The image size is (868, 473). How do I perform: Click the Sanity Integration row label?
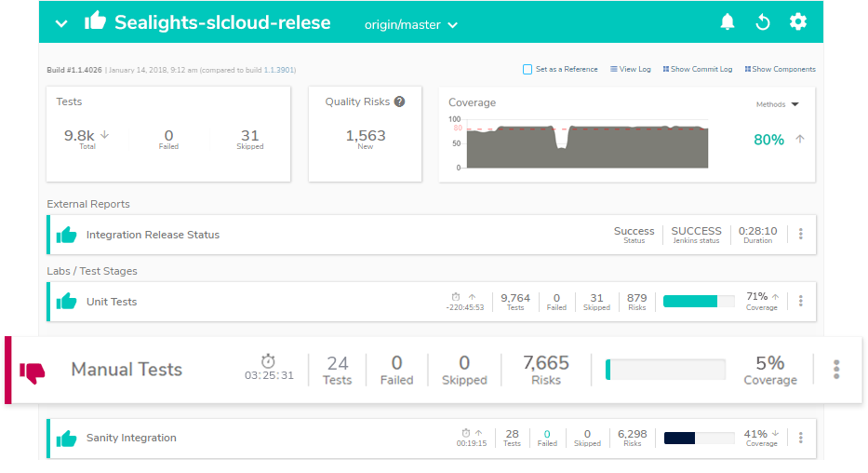131,439
